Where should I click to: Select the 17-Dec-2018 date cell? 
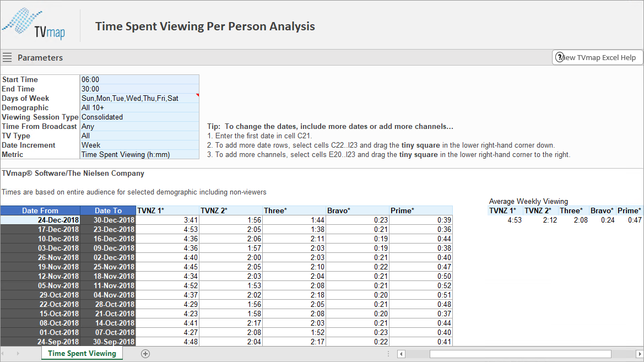[40, 229]
